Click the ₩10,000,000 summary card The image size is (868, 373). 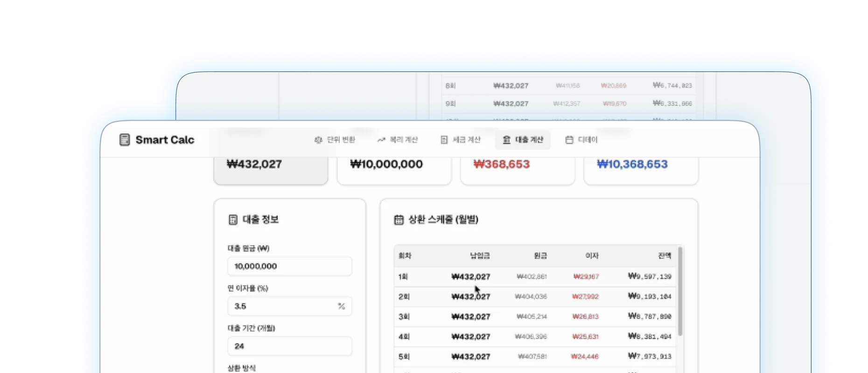click(x=394, y=171)
